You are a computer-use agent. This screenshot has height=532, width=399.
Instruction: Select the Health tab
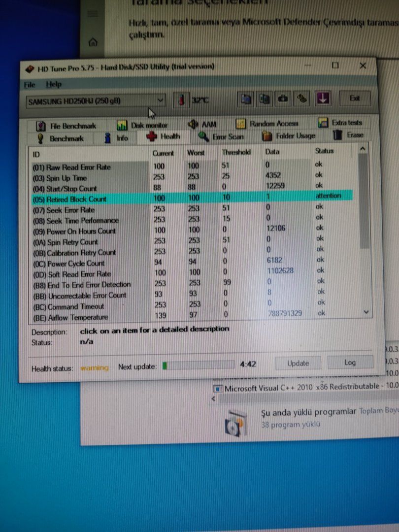(x=163, y=136)
